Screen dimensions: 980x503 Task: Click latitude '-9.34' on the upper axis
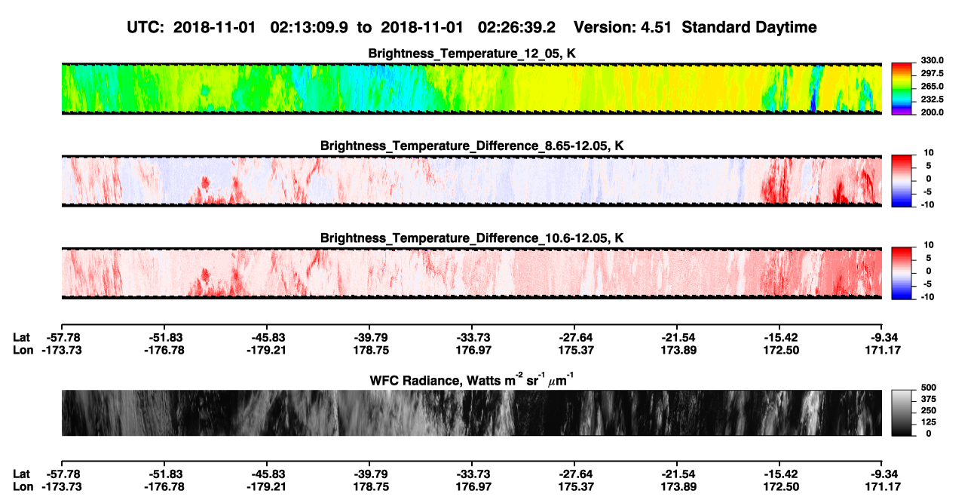click(883, 337)
